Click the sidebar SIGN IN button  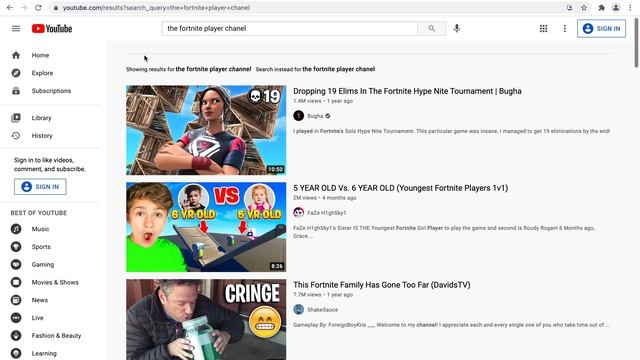(40, 187)
